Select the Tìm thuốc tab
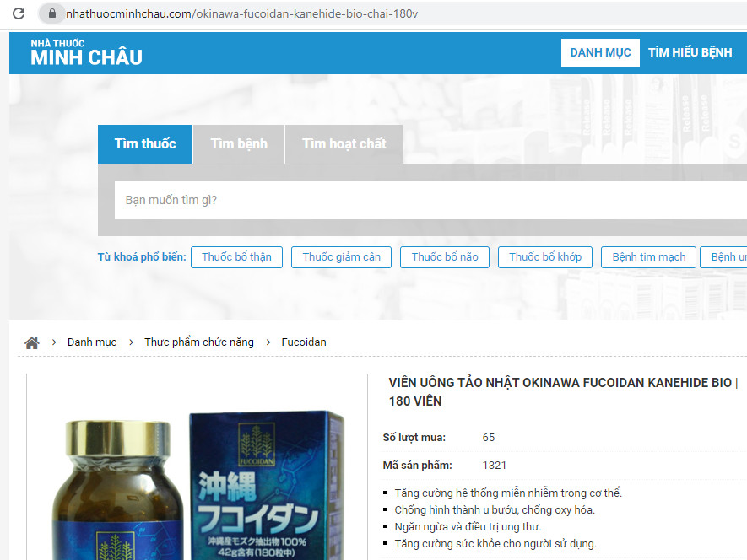This screenshot has height=560, width=747. [x=145, y=144]
